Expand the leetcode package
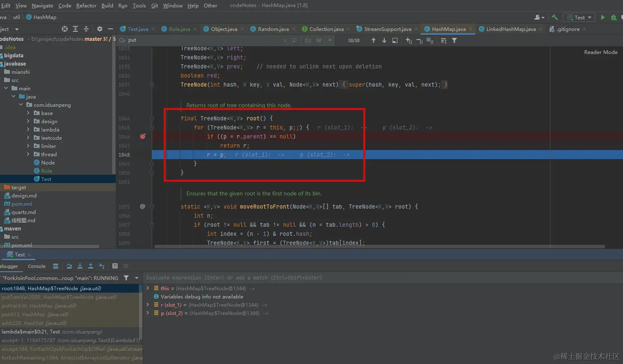The height and width of the screenshot is (364, 623). pyautogui.click(x=28, y=138)
